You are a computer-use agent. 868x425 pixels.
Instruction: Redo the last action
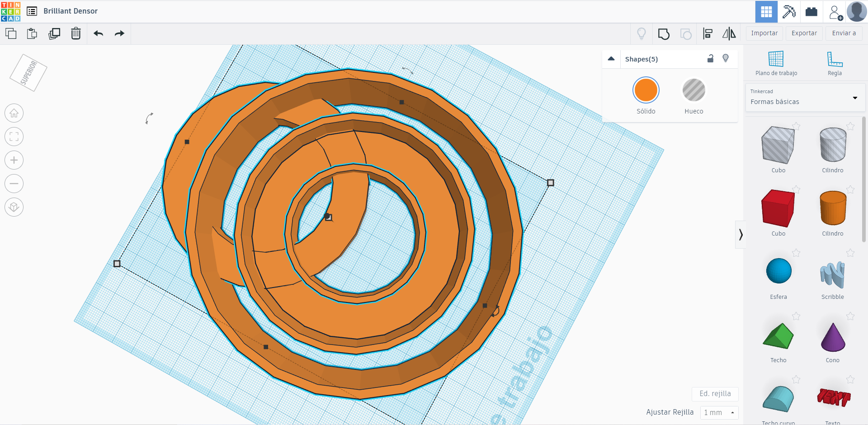click(119, 33)
